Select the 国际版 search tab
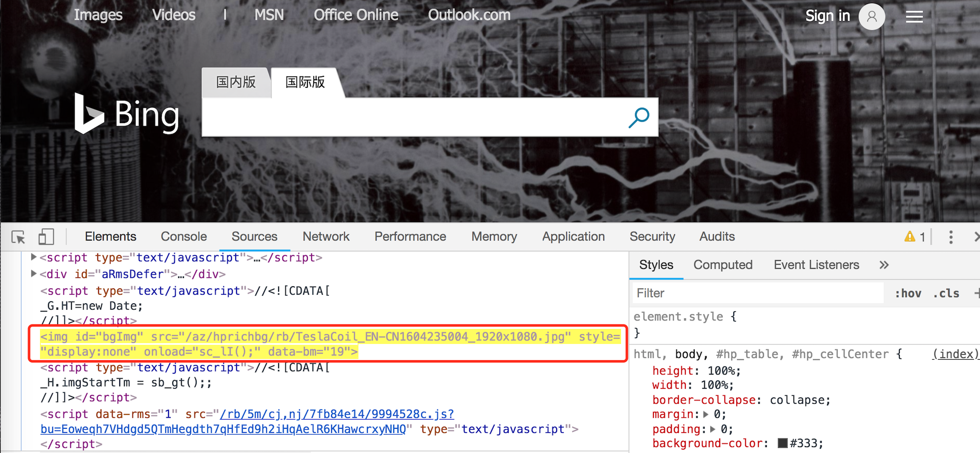 (305, 82)
